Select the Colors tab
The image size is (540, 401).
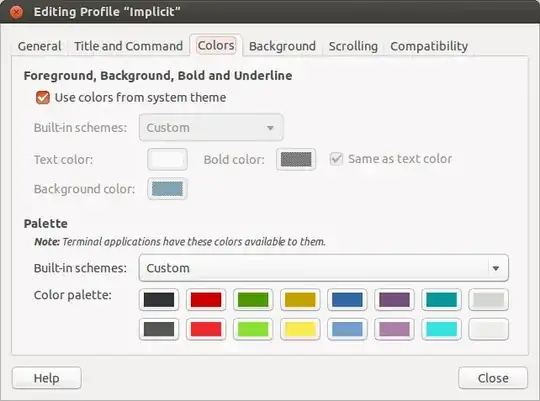click(x=216, y=45)
